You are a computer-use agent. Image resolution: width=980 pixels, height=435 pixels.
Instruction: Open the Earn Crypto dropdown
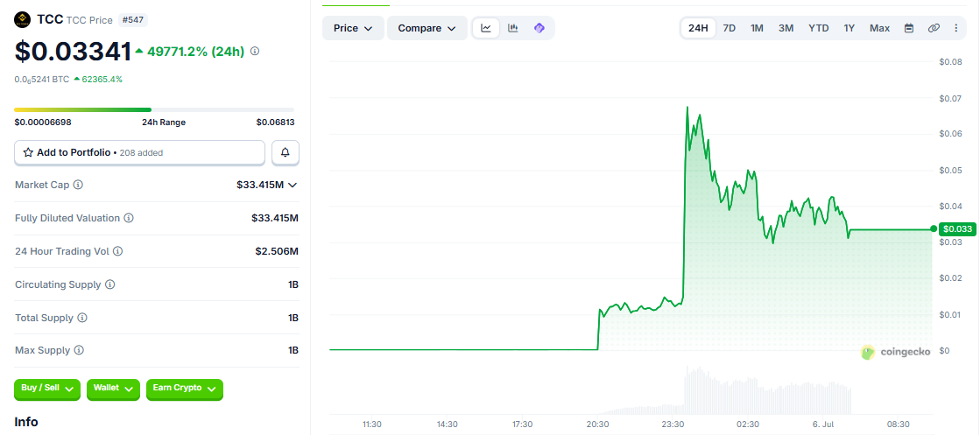[185, 389]
